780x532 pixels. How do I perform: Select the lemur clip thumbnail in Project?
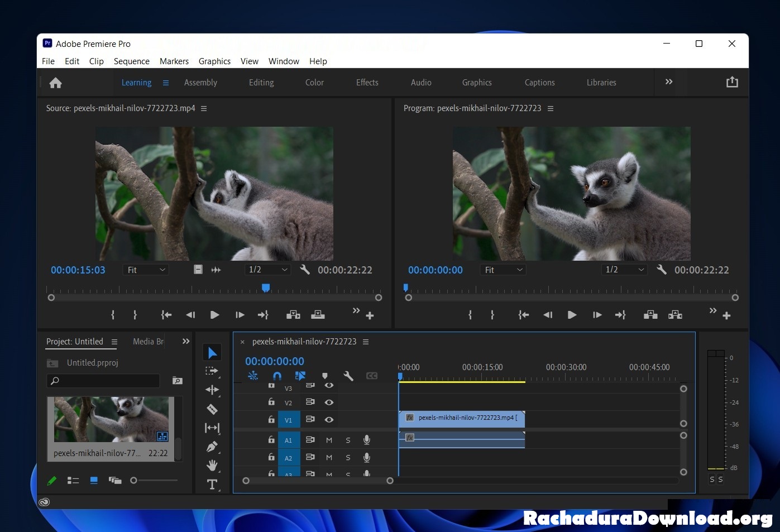click(x=111, y=419)
